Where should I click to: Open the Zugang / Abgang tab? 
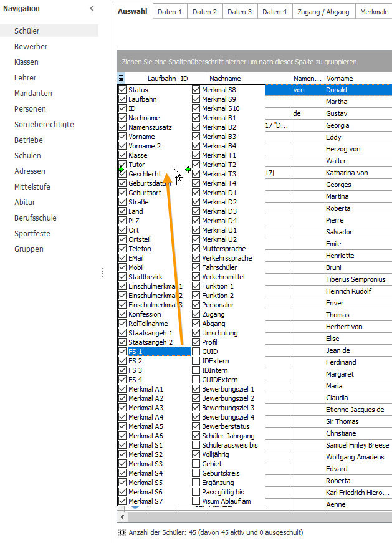point(323,12)
